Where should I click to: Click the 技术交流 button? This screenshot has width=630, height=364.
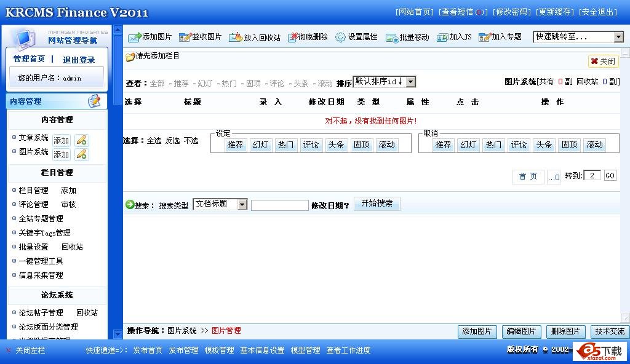pyautogui.click(x=610, y=331)
